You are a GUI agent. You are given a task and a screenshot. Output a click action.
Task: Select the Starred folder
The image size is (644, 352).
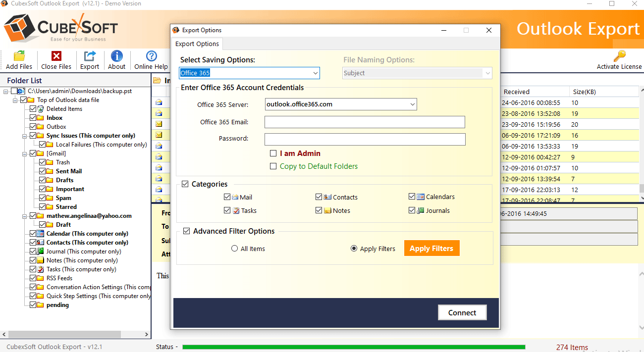[66, 207]
